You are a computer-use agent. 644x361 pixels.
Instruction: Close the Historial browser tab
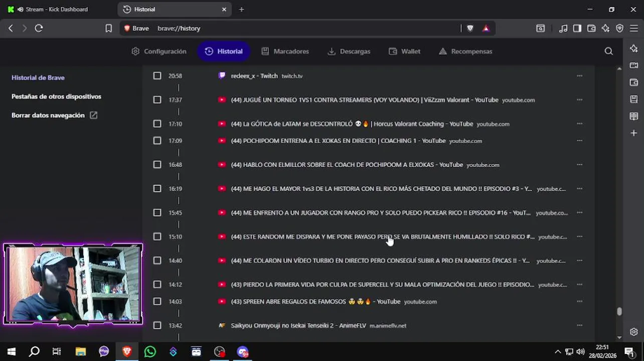pos(224,9)
